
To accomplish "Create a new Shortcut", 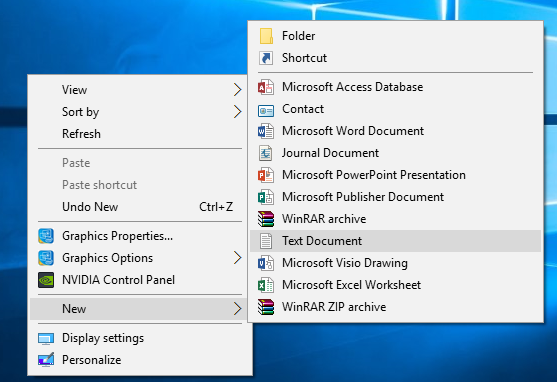I will (x=395, y=58).
